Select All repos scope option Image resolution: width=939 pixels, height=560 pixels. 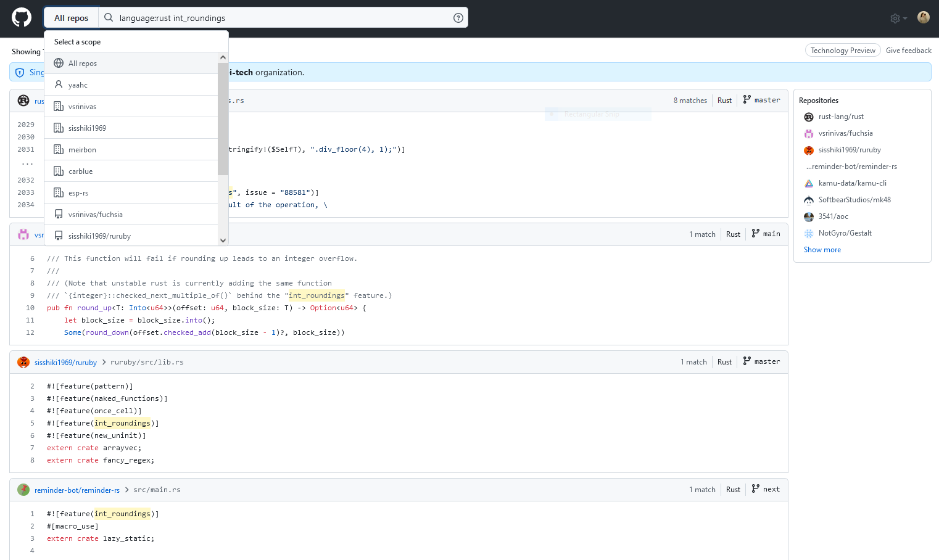point(131,63)
